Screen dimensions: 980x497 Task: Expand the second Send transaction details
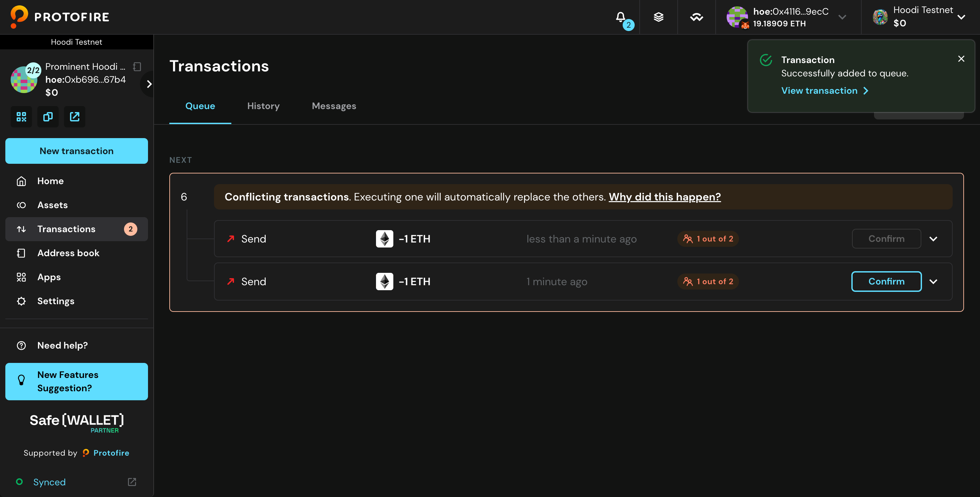[933, 282]
